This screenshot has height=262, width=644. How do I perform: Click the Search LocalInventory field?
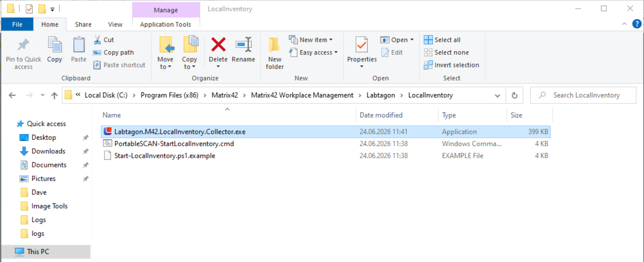click(x=583, y=95)
